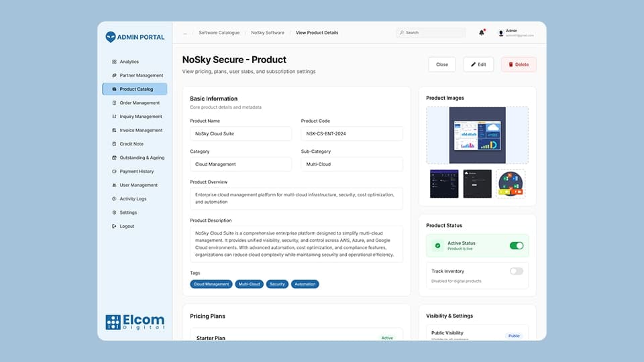Screen dimensions: 644x362
Task: Turn off the Active Status toggle
Action: (x=516, y=245)
